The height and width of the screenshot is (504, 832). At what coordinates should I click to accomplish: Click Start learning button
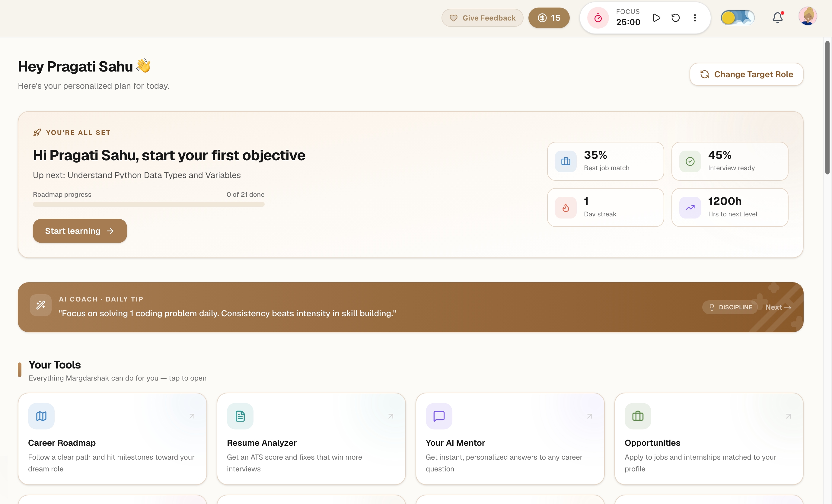(x=80, y=231)
